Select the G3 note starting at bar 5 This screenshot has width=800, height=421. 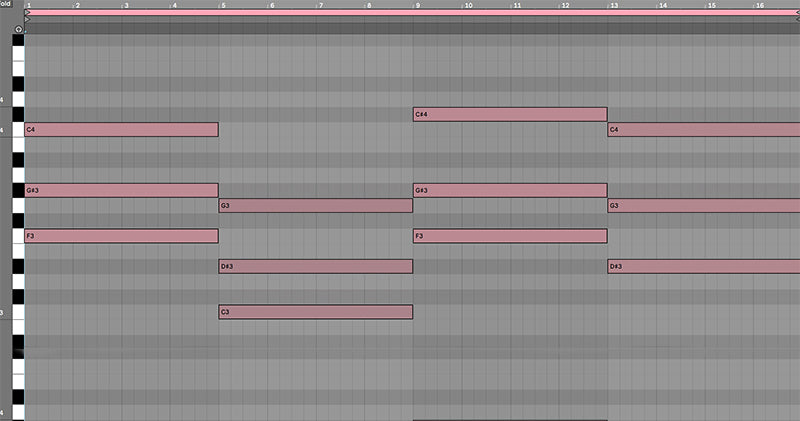(x=316, y=206)
